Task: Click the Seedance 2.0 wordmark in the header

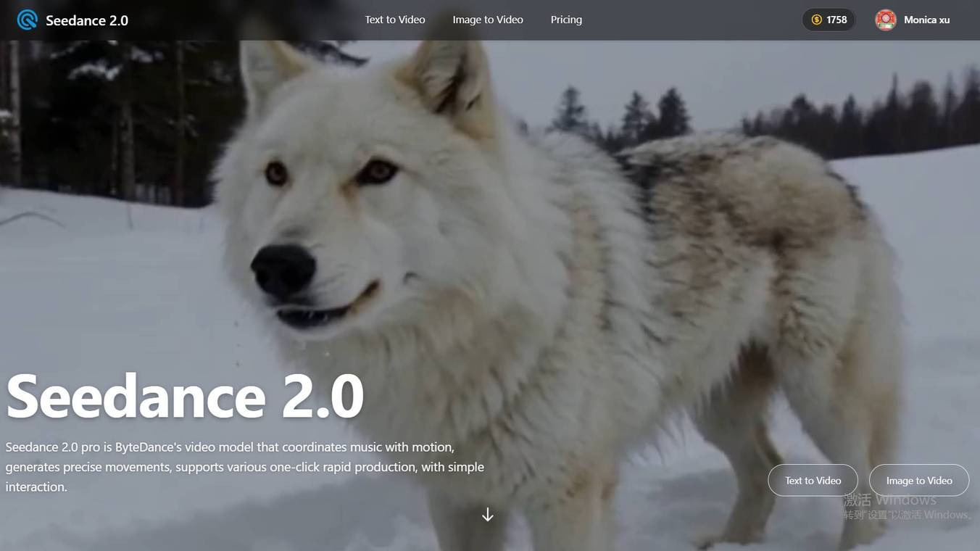Action: coord(86,20)
